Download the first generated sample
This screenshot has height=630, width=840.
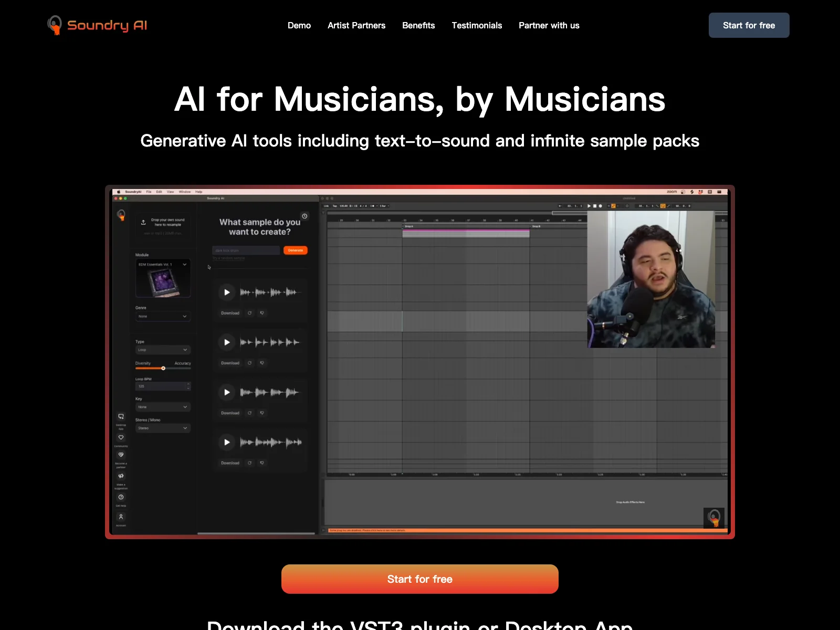230,313
